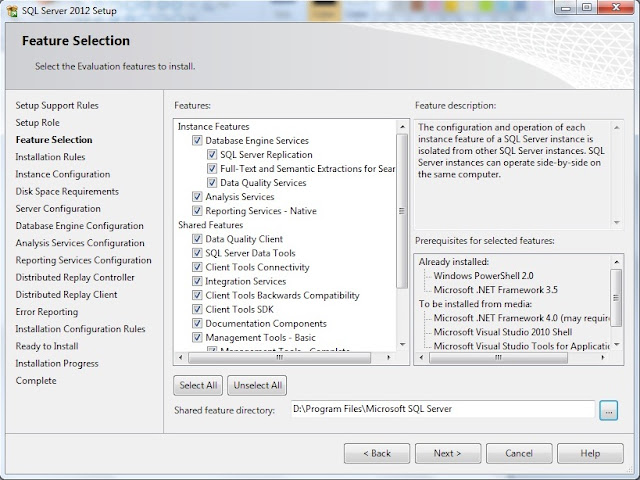Select Error Reporting step
Screen dimensions: 640x480
47,312
